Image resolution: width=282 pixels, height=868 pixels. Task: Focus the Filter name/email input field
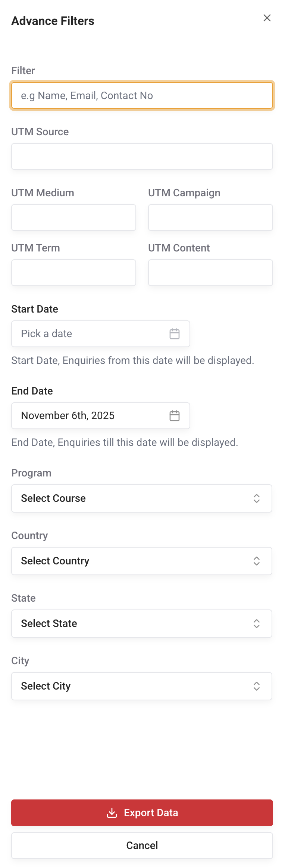[x=142, y=96]
